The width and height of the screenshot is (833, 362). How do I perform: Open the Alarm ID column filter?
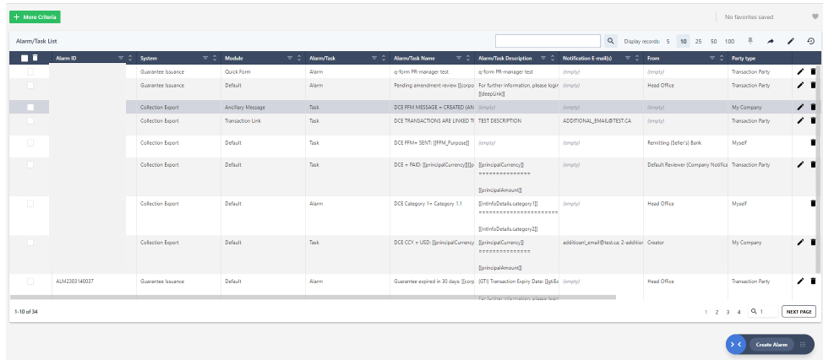point(121,58)
